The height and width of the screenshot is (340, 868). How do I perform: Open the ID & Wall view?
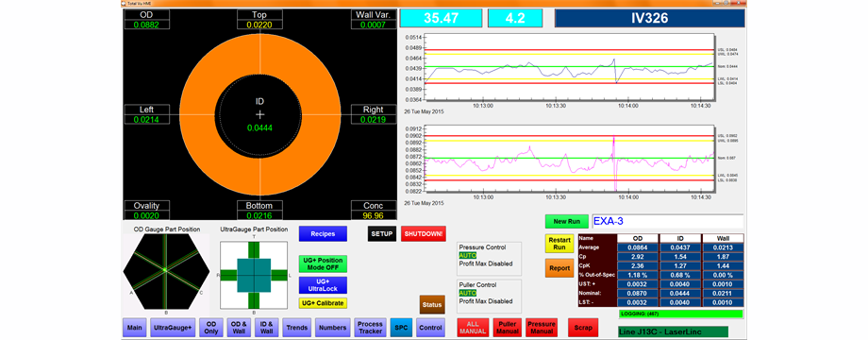click(x=266, y=328)
